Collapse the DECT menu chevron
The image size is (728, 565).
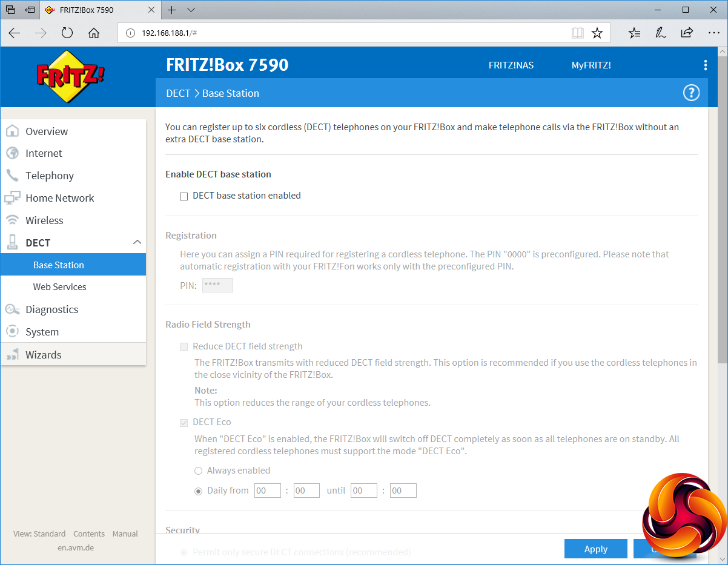pyautogui.click(x=137, y=242)
